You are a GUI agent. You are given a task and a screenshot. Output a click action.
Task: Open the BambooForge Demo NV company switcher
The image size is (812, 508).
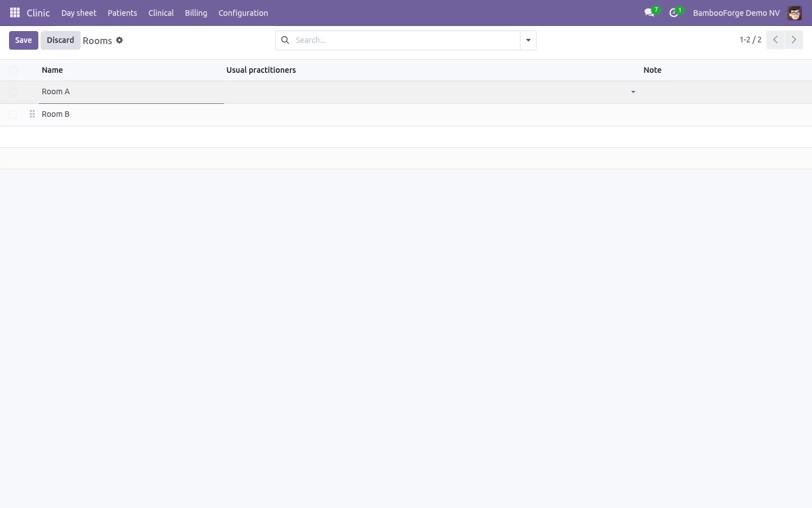point(736,12)
